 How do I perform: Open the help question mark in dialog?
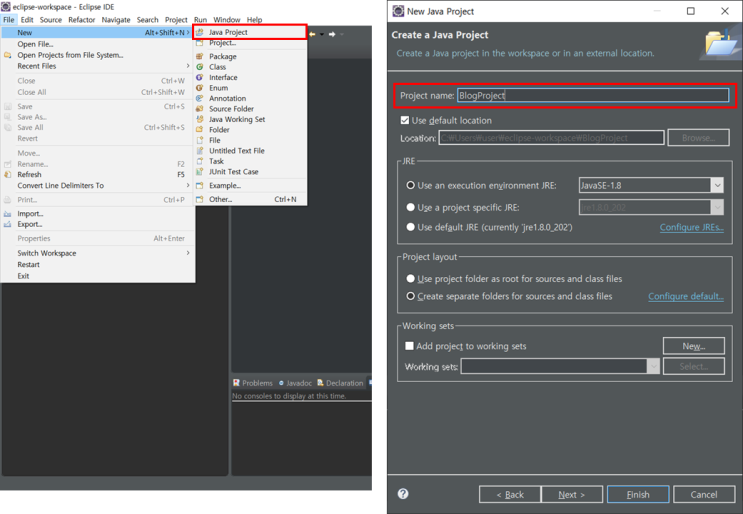tap(403, 494)
